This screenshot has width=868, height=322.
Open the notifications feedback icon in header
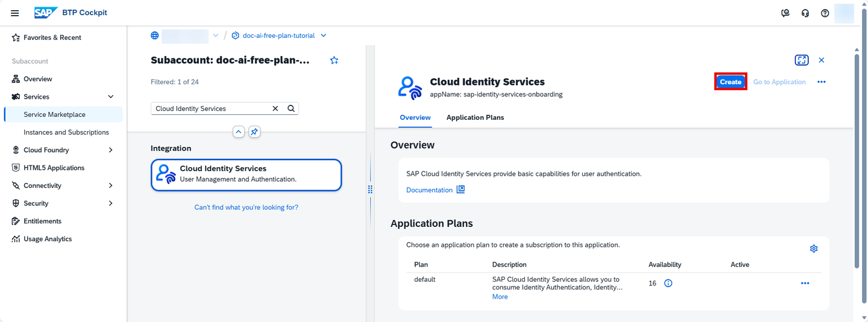pos(785,13)
